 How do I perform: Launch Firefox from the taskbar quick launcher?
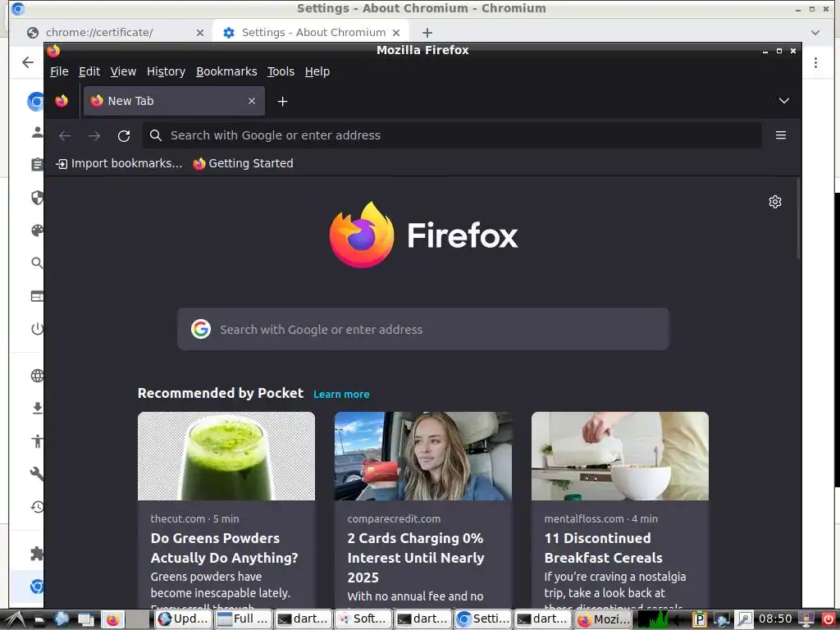pyautogui.click(x=112, y=620)
